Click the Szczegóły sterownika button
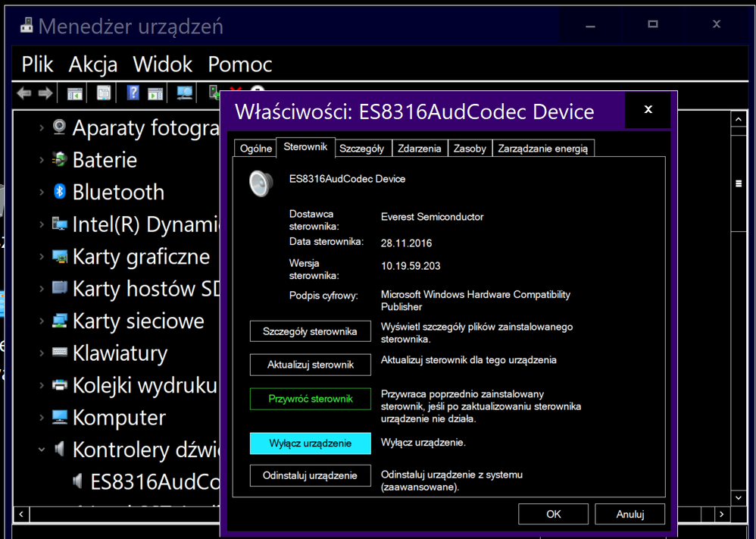 pyautogui.click(x=310, y=331)
